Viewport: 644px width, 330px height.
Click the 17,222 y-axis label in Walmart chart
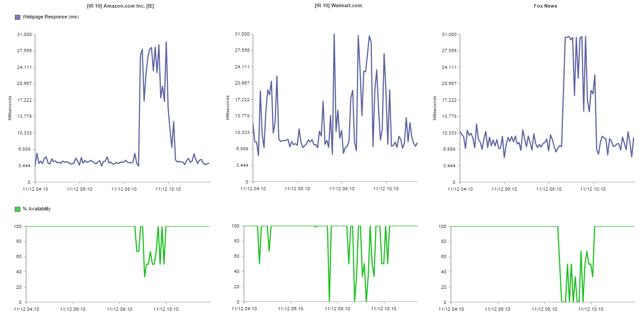(242, 100)
